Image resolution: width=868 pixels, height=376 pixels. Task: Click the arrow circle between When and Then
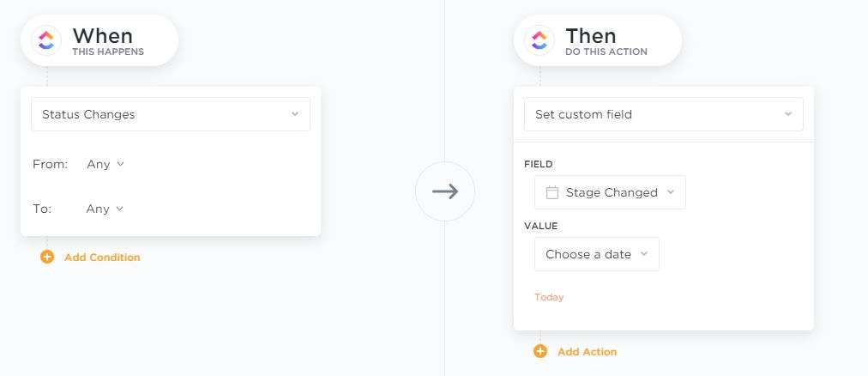(445, 191)
